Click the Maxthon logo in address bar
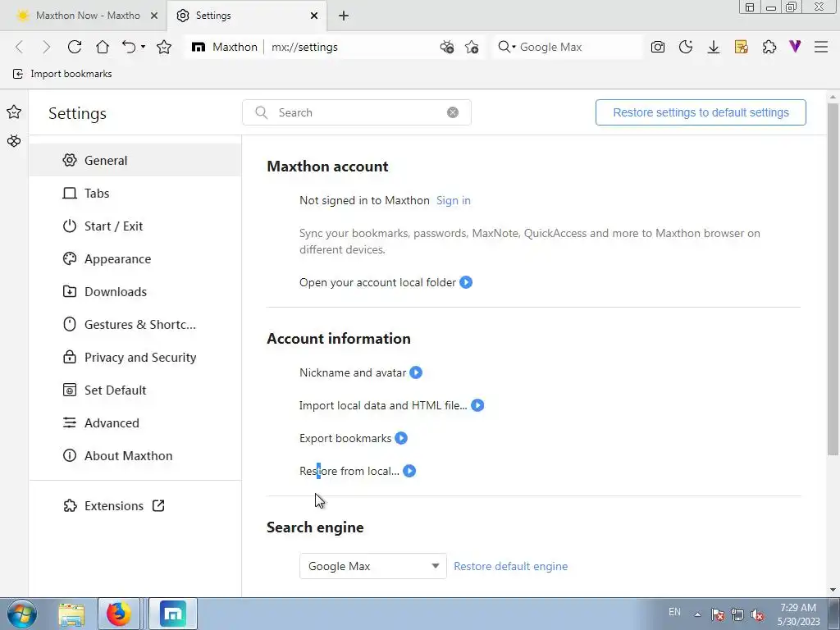840x630 pixels. click(x=199, y=47)
